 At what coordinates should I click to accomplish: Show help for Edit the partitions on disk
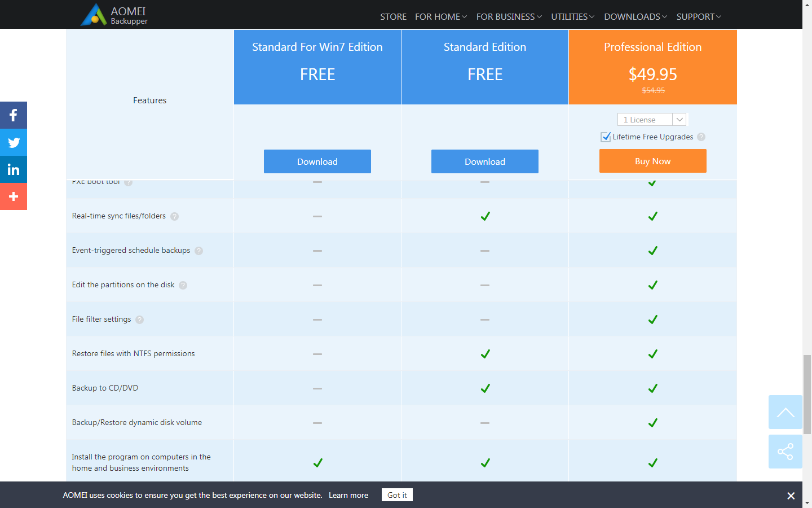[183, 285]
